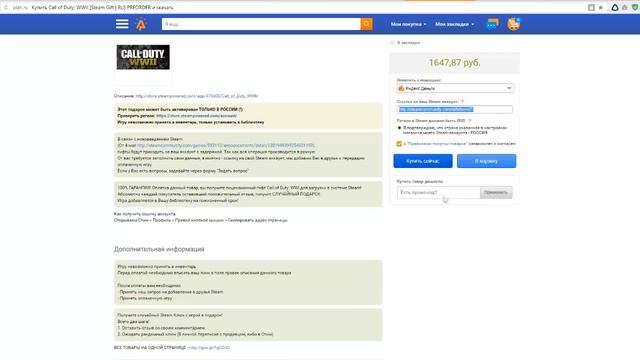Open the region check account link
The image size is (640, 360).
[x=196, y=116]
